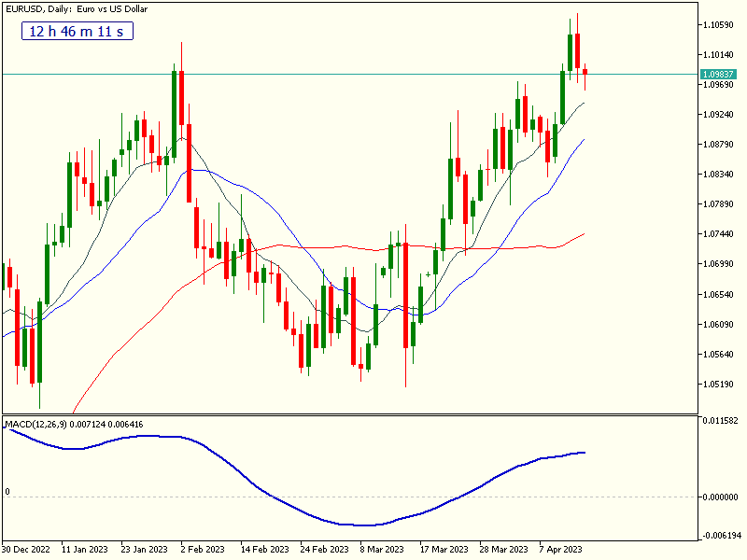Viewport: 747px width, 560px height.
Task: Click the MACD scale value 0.011582
Action: [721, 422]
